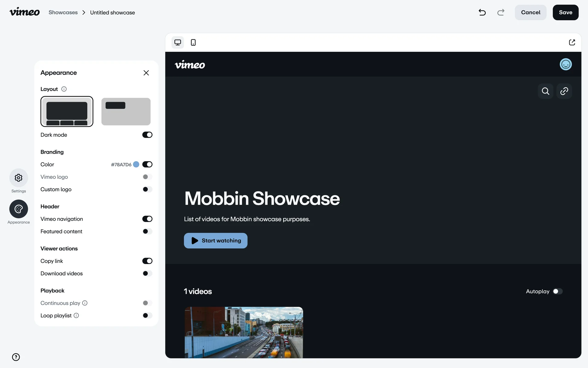Click the undo arrow icon
The height and width of the screenshot is (368, 588).
[x=482, y=12]
